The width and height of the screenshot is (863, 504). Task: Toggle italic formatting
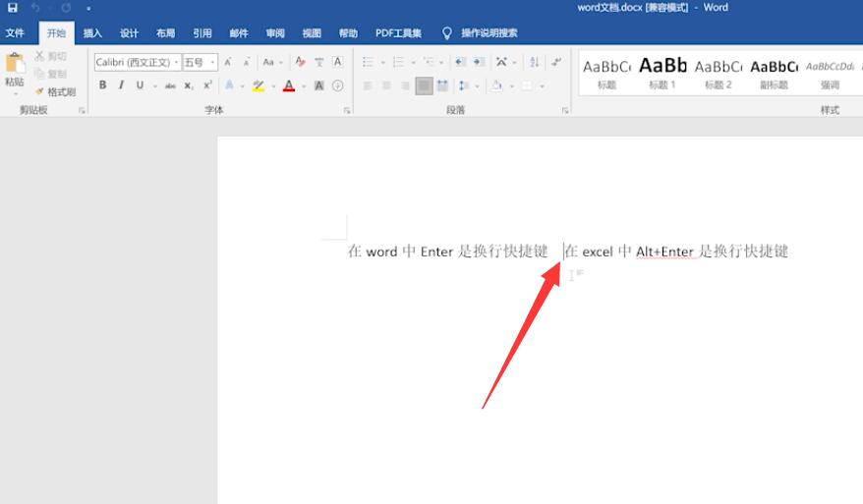click(121, 85)
